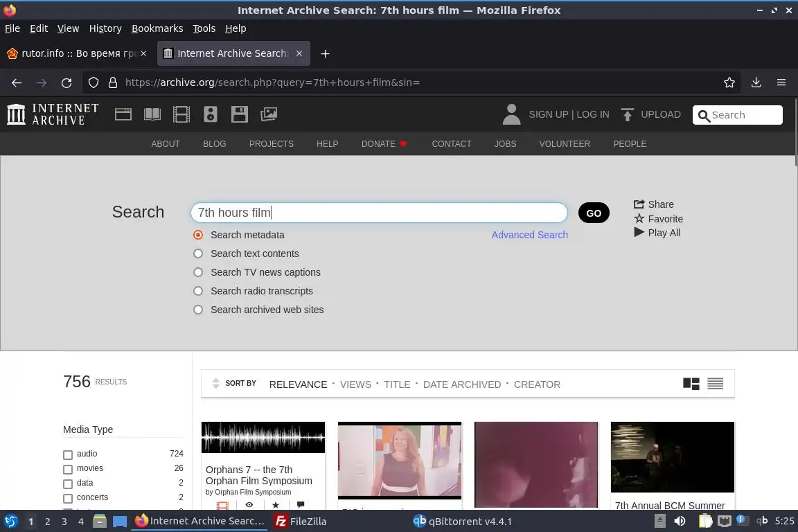
Task: Open the Software floppy disk icon
Action: coord(239,114)
